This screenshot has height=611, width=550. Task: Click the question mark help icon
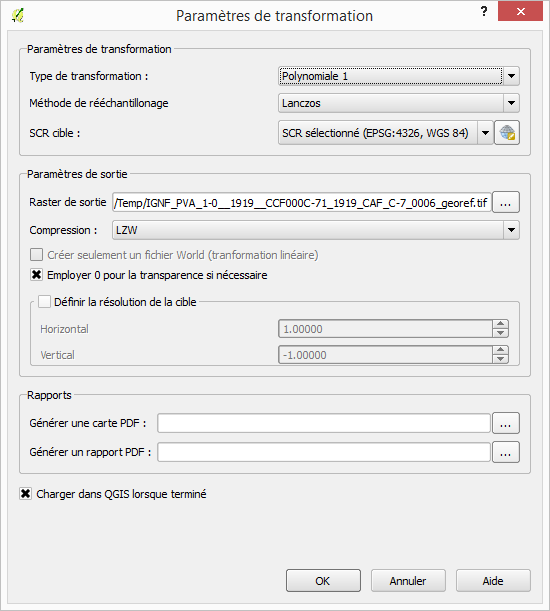484,11
